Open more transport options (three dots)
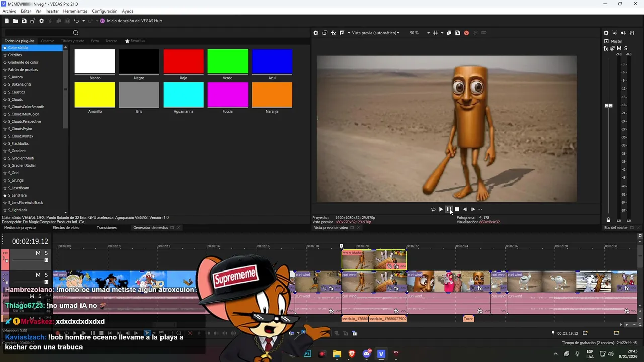The width and height of the screenshot is (644, 362). click(480, 209)
